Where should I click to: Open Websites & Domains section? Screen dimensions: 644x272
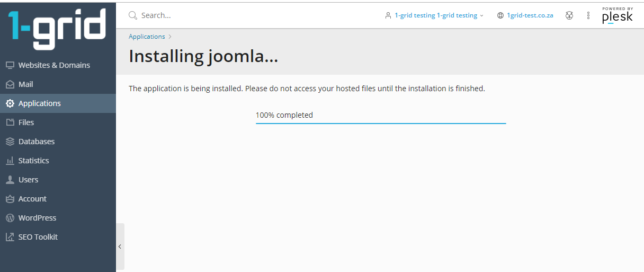[x=58, y=65]
